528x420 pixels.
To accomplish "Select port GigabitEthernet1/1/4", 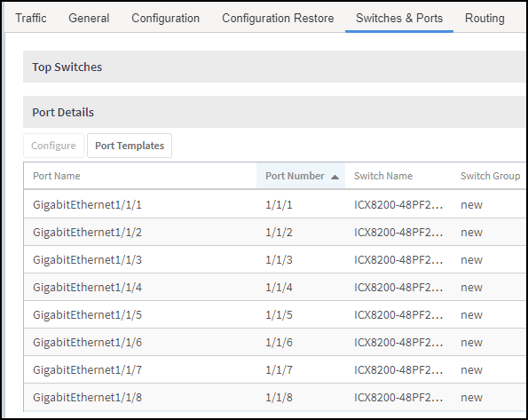I will tap(87, 287).
